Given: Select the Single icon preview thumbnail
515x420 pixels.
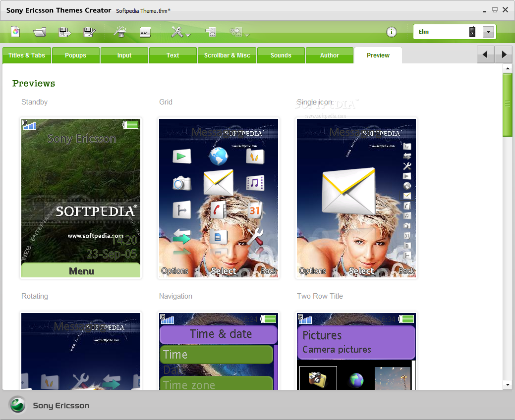Looking at the screenshot, I should pos(356,198).
